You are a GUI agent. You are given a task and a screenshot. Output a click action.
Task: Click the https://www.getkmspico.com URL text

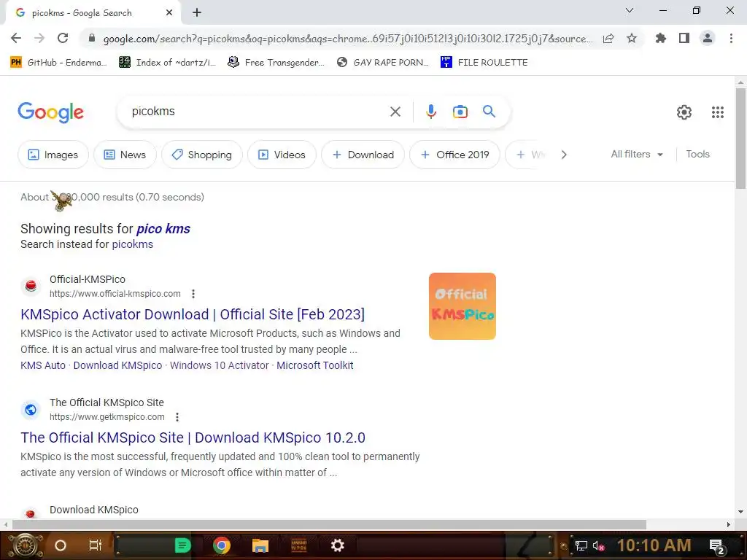click(107, 417)
